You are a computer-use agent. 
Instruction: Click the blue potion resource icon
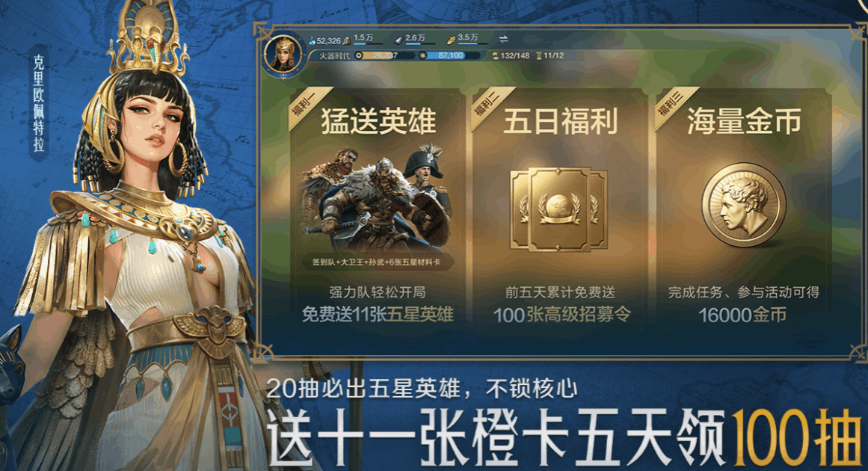(x=312, y=40)
